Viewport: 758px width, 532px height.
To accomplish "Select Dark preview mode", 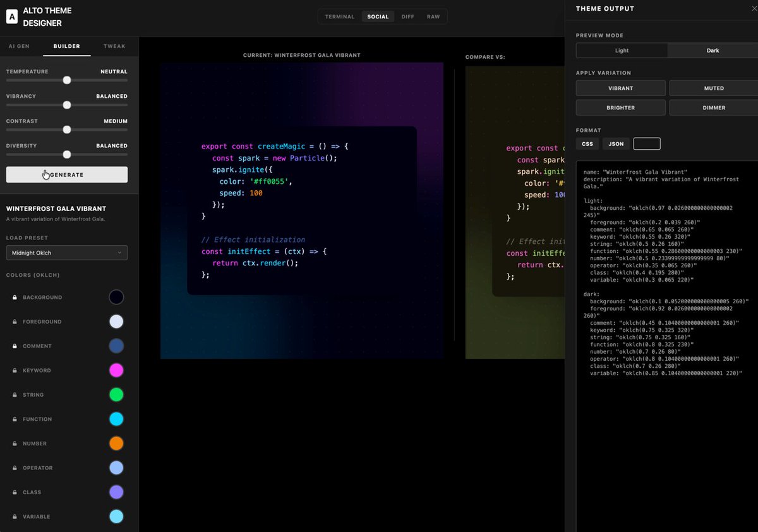I will pyautogui.click(x=713, y=51).
